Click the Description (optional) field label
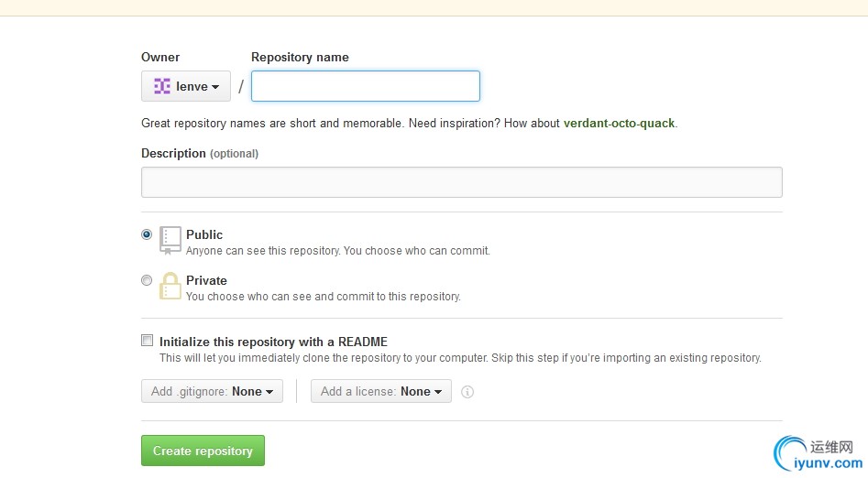Image resolution: width=868 pixels, height=478 pixels. click(x=200, y=154)
